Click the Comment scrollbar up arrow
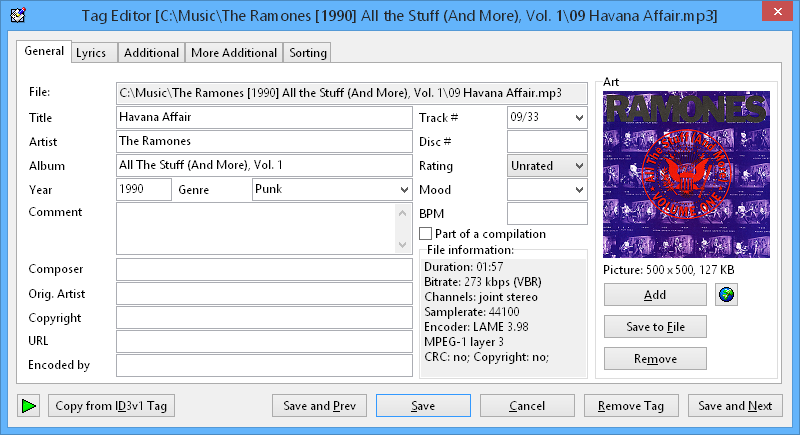Viewport: 800px width, 435px height. [x=403, y=213]
